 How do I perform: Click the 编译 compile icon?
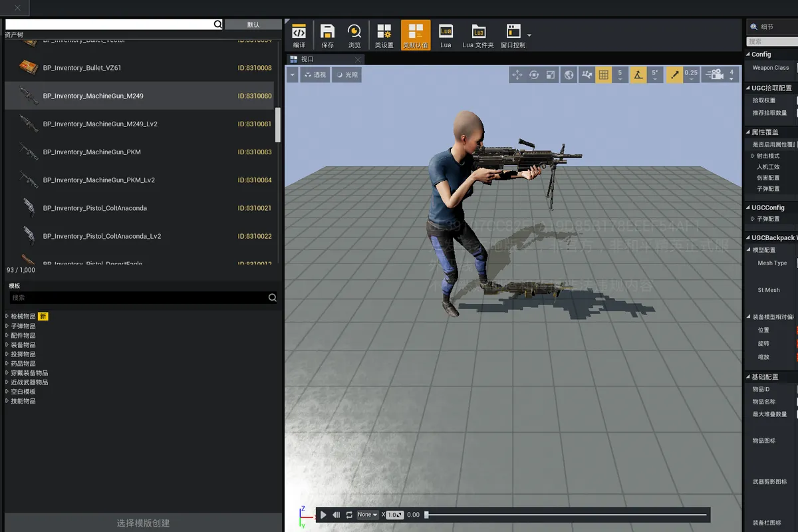(x=299, y=35)
